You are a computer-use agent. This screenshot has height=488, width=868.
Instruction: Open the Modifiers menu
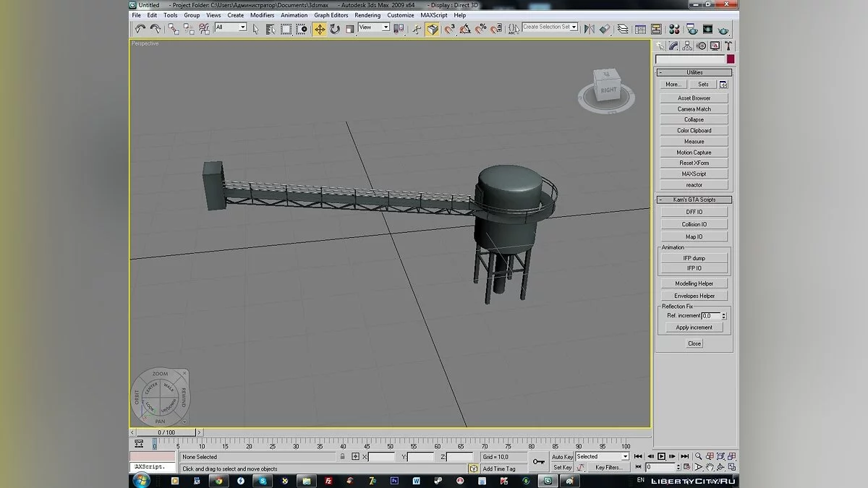(x=262, y=15)
